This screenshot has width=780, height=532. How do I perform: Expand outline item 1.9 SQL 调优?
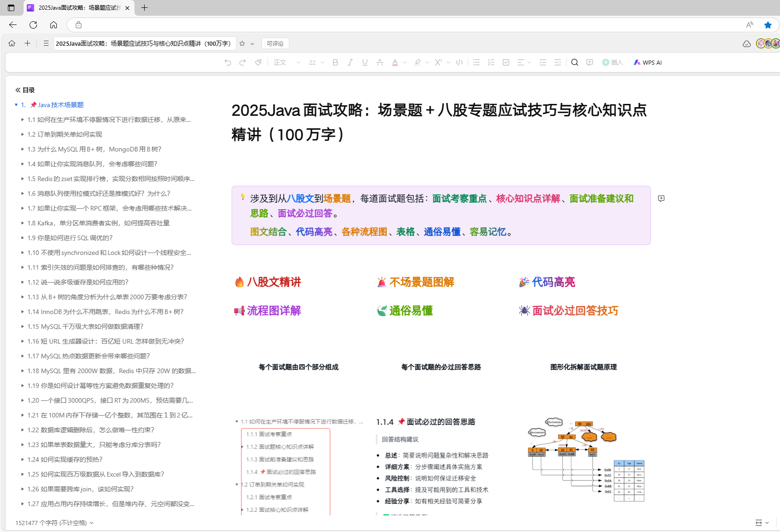point(22,238)
